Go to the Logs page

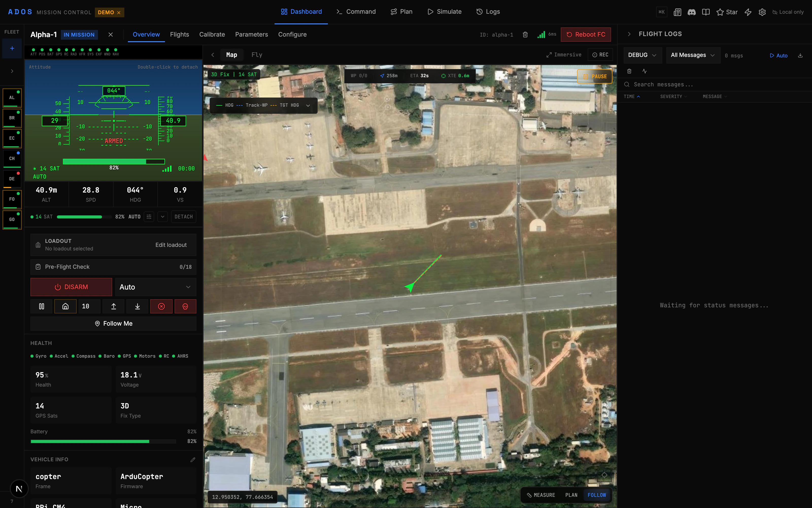click(x=488, y=12)
